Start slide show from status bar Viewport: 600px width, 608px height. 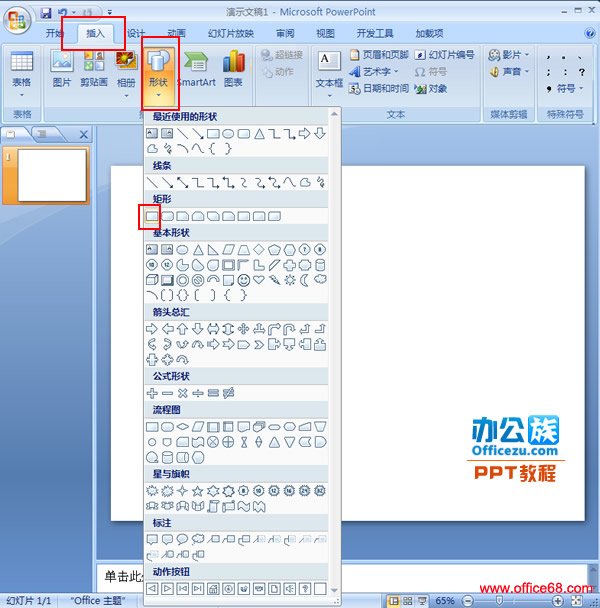coord(422,601)
